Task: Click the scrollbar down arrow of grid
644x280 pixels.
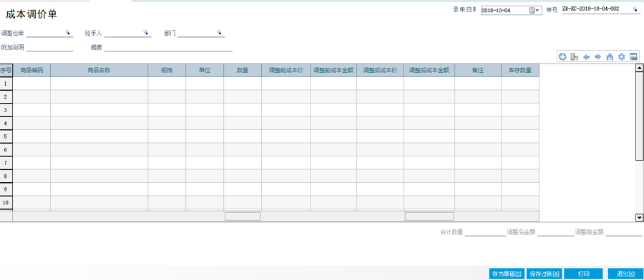Action: (640, 218)
